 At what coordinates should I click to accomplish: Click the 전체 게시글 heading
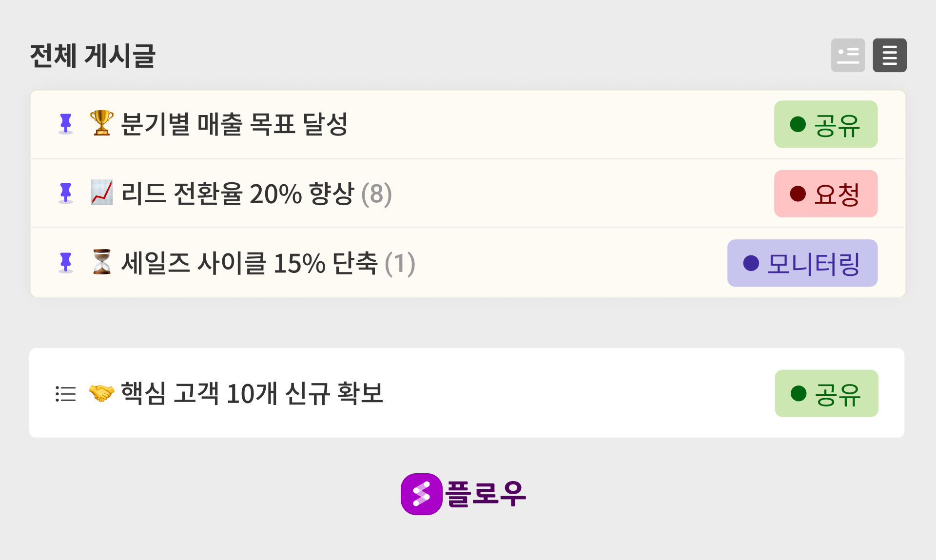[93, 56]
